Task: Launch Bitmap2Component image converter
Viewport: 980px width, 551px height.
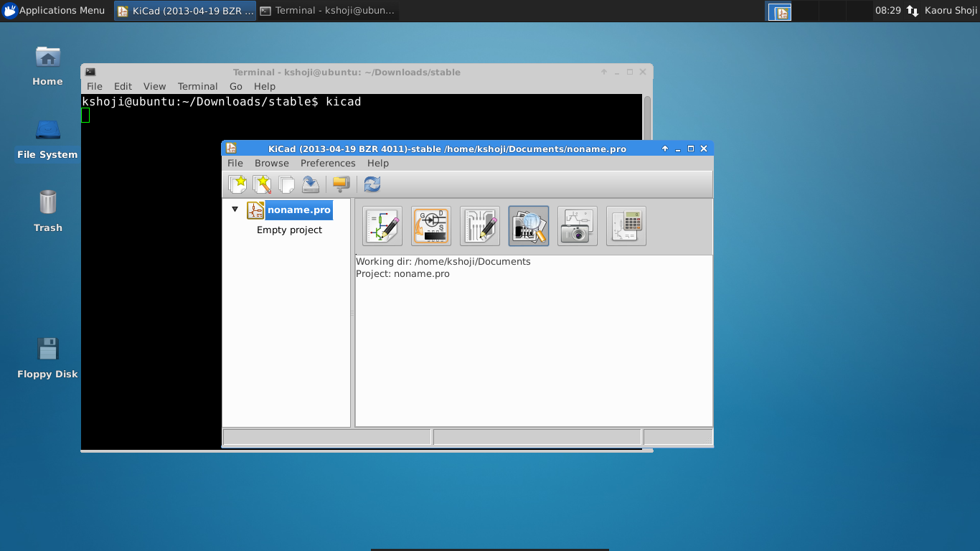Action: 578,226
